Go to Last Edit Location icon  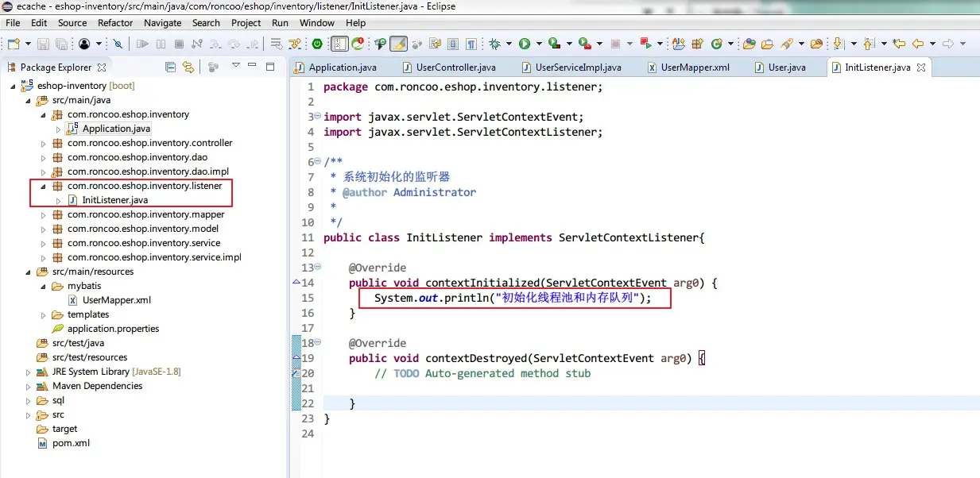(899, 44)
